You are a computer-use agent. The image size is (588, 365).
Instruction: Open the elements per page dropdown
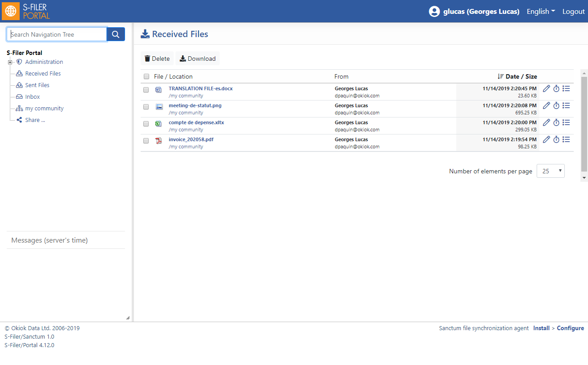pos(551,171)
